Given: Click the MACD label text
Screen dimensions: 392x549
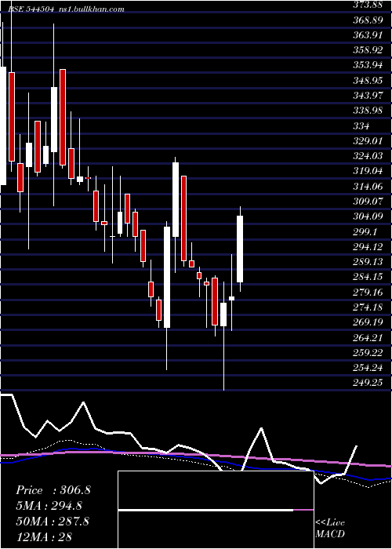Looking at the screenshot, I should pyautogui.click(x=330, y=534).
